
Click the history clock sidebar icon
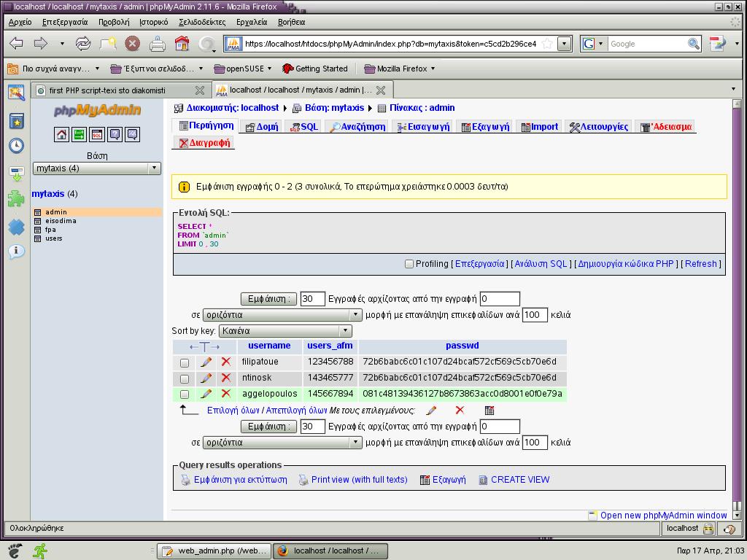tap(17, 146)
